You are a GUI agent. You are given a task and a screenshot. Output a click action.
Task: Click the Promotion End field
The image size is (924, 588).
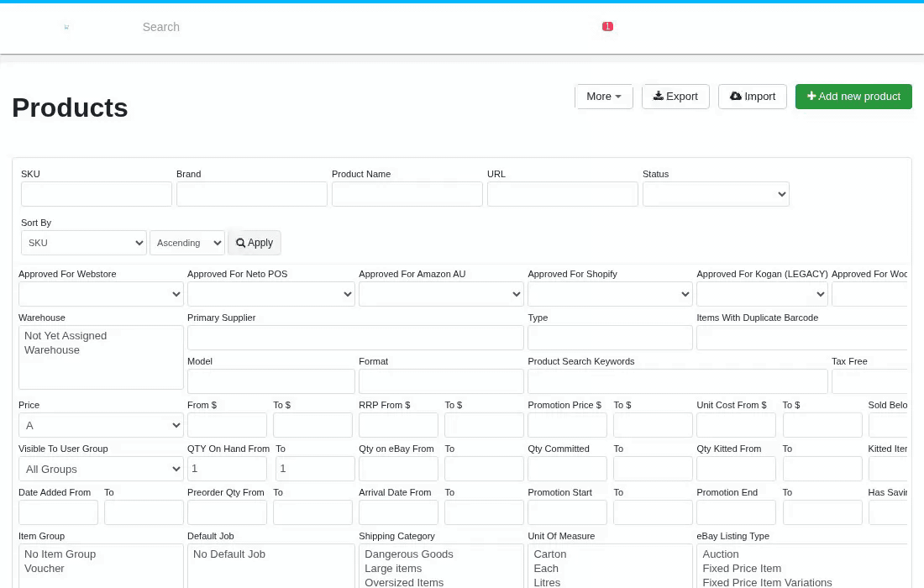pyautogui.click(x=736, y=512)
